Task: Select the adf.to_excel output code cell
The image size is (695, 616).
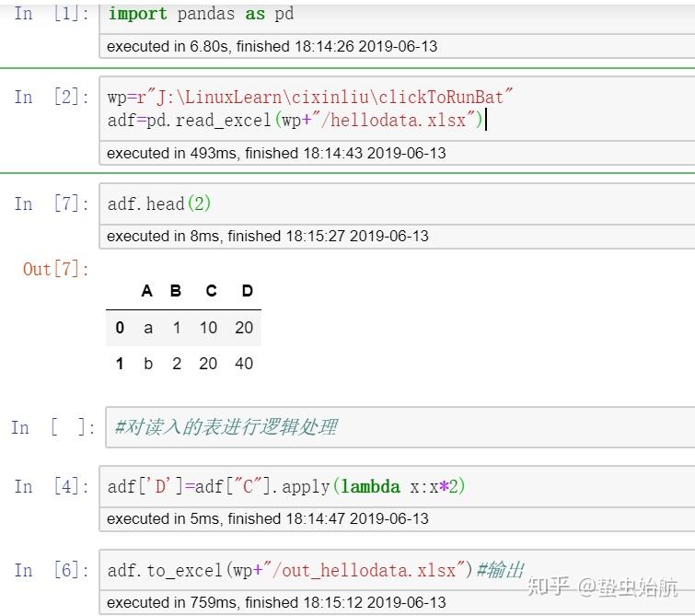Action: coord(396,570)
